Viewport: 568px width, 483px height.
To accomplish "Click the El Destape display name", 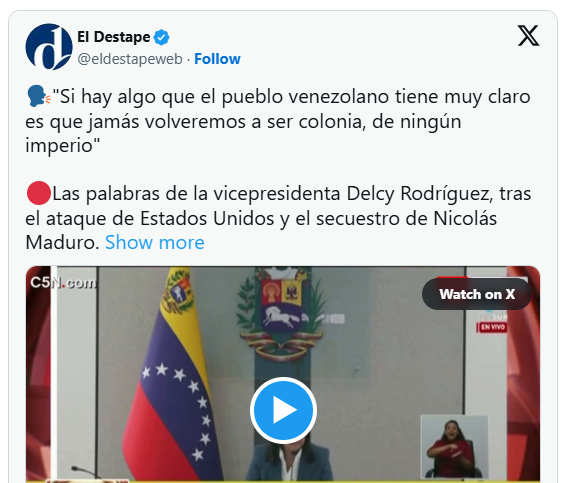I will click(113, 37).
